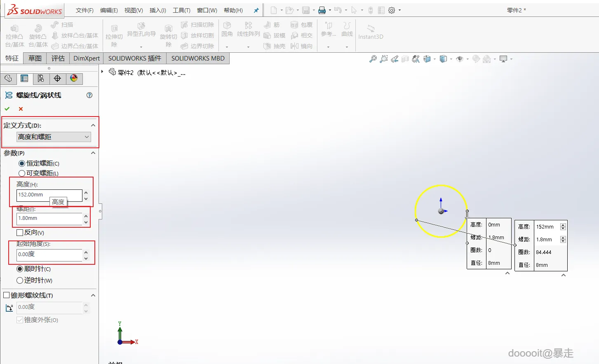Choose the 扫描切除 swept cut tool
The image size is (599, 364).
[198, 25]
